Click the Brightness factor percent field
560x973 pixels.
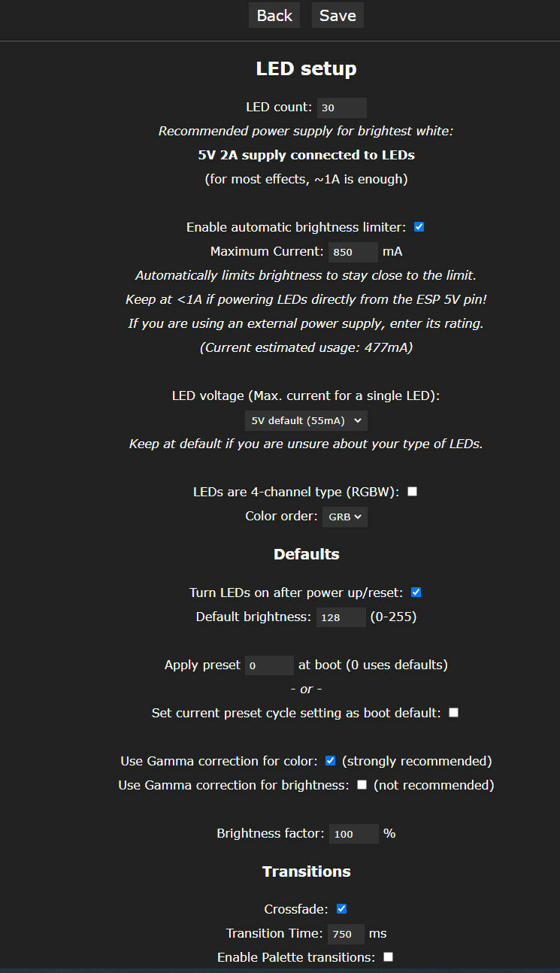(x=354, y=834)
